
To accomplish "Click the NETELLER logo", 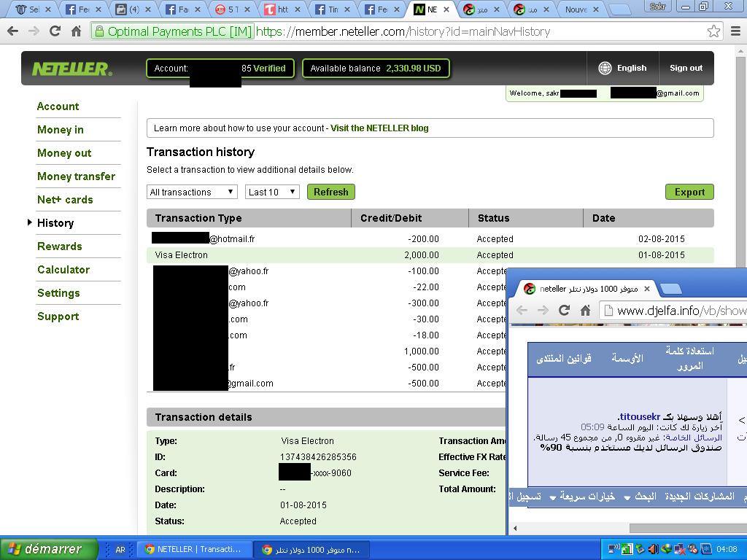I will tap(72, 69).
